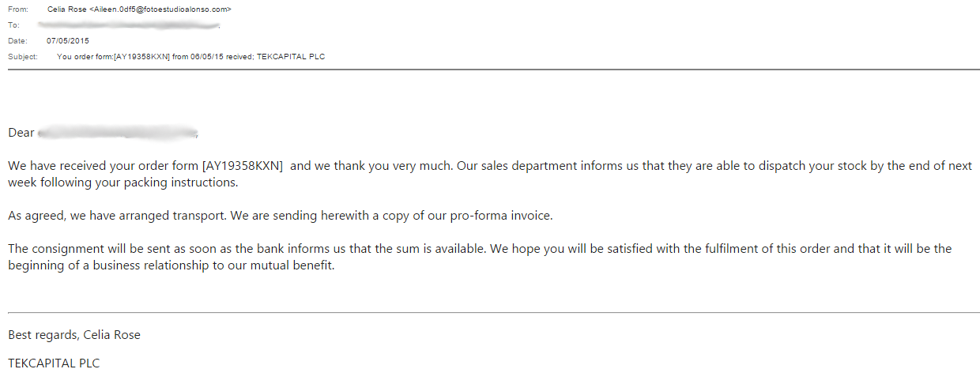Click the horizontal divider above the signature
Screen dimensions: 980x384
[490, 313]
